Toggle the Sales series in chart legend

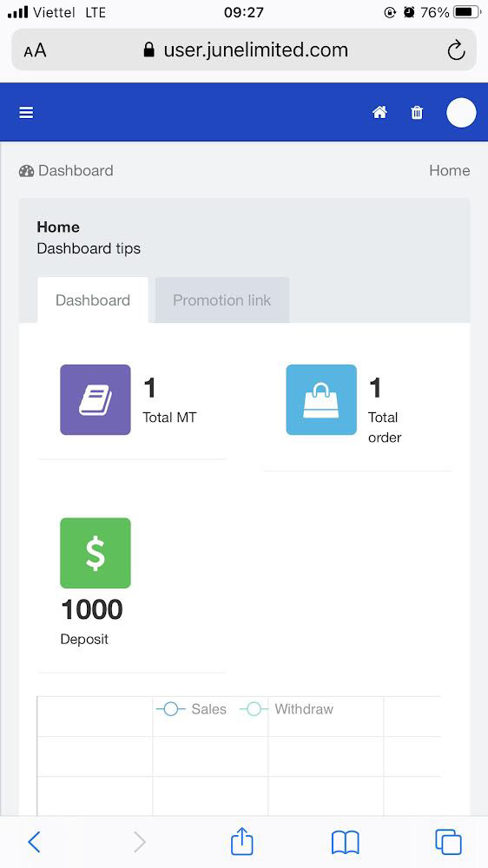192,709
